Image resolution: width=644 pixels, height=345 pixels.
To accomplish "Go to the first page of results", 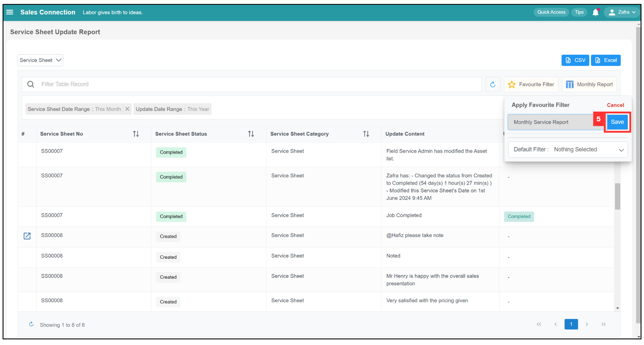I will [x=538, y=324].
